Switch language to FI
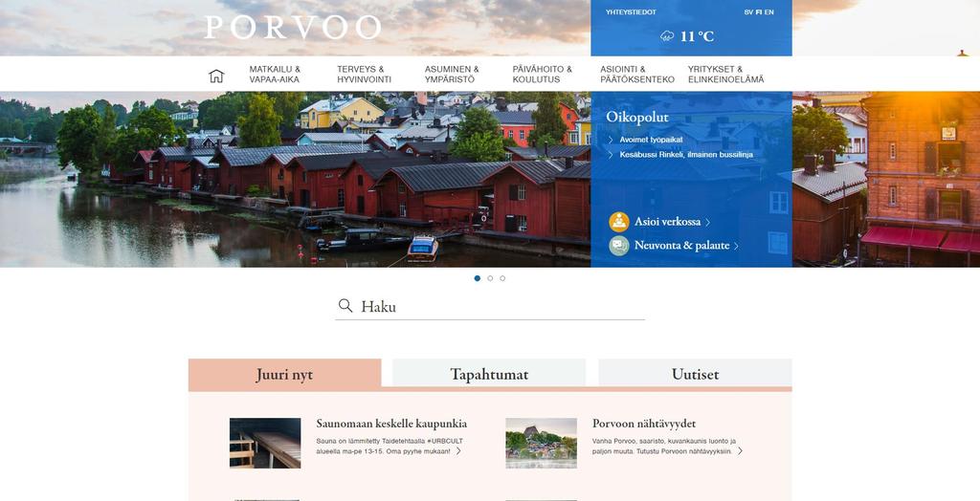 pos(759,11)
